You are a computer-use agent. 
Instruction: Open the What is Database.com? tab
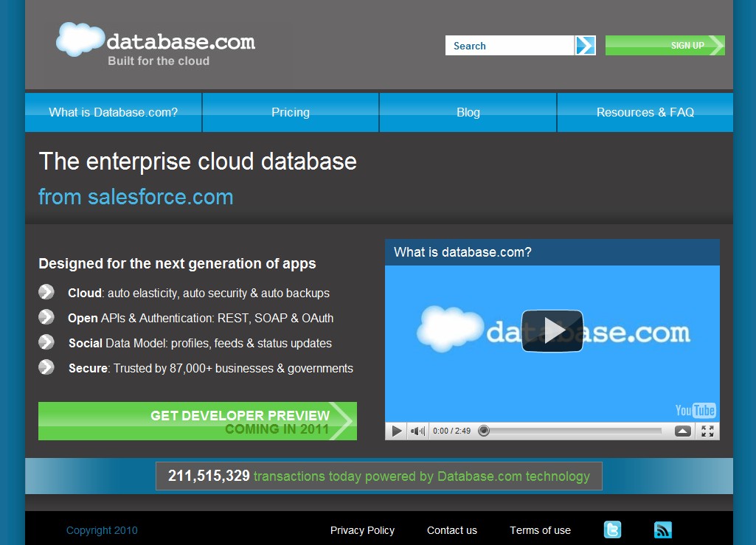(x=114, y=112)
